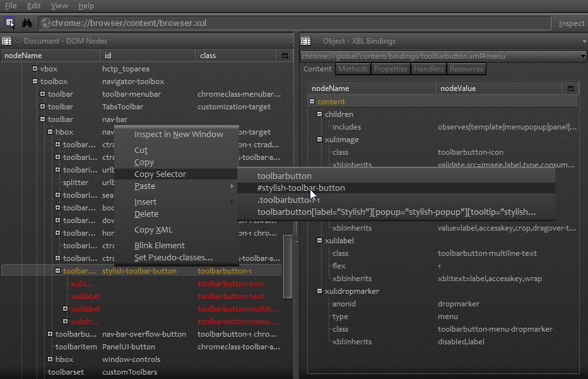Click the DOM Nodes viewer grid icon

[x=7, y=41]
